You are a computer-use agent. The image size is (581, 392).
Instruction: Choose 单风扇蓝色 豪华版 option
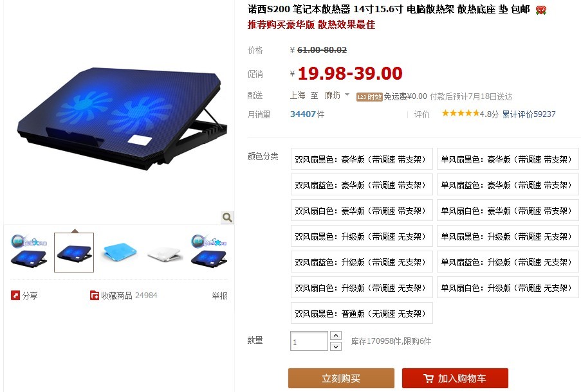(x=508, y=184)
